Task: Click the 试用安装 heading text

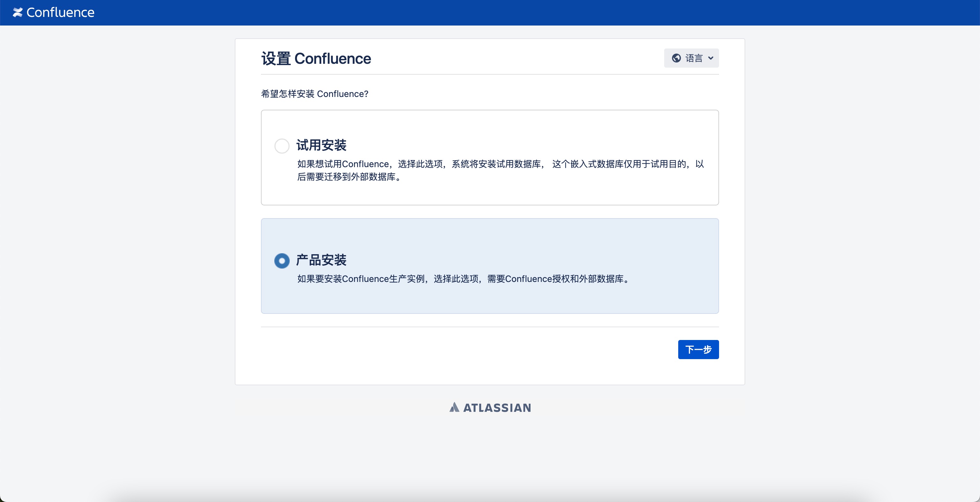Action: (x=322, y=145)
